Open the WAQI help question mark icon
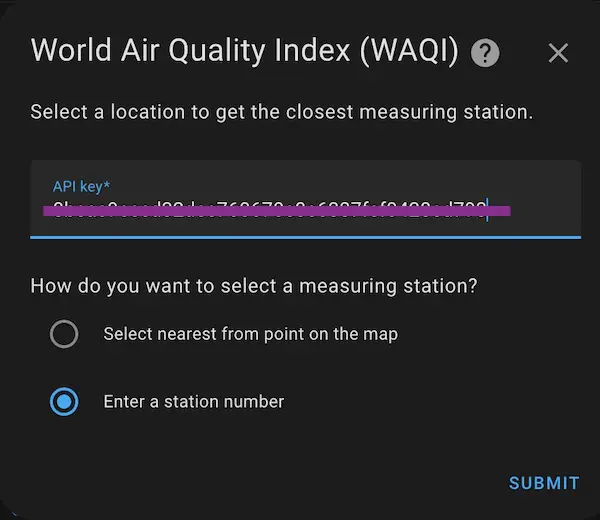 tap(485, 53)
